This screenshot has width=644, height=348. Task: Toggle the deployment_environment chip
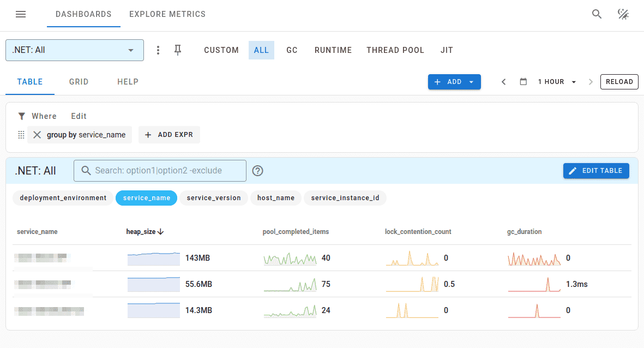(63, 198)
